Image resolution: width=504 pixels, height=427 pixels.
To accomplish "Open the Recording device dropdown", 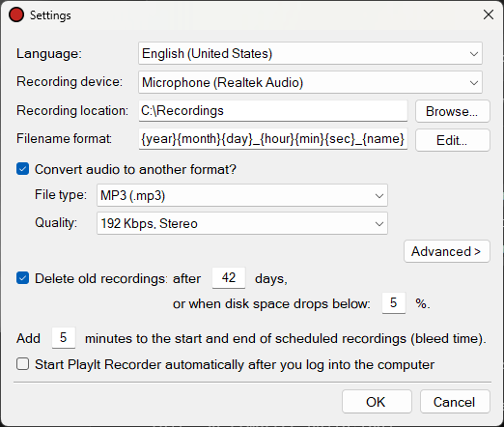I will pyautogui.click(x=310, y=82).
